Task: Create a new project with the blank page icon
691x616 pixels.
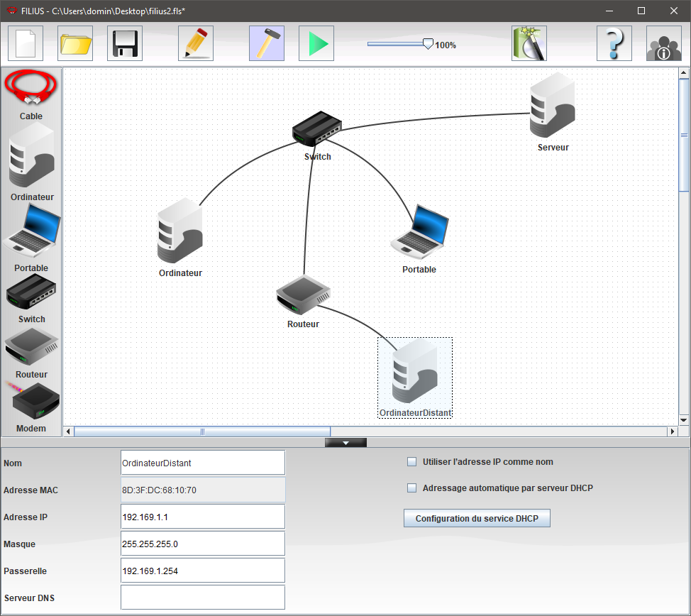Action: click(x=26, y=43)
